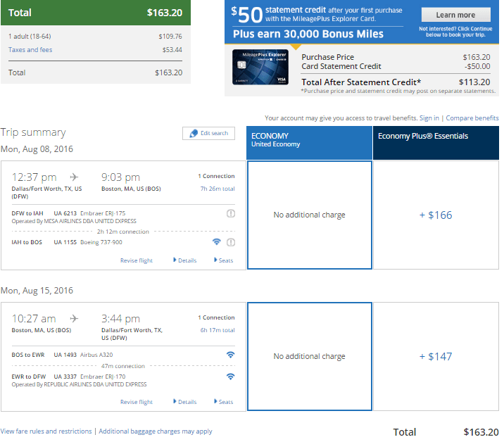504x442 pixels.
Task: Click the Card Statement Credit -$50.00 line
Action: point(396,67)
